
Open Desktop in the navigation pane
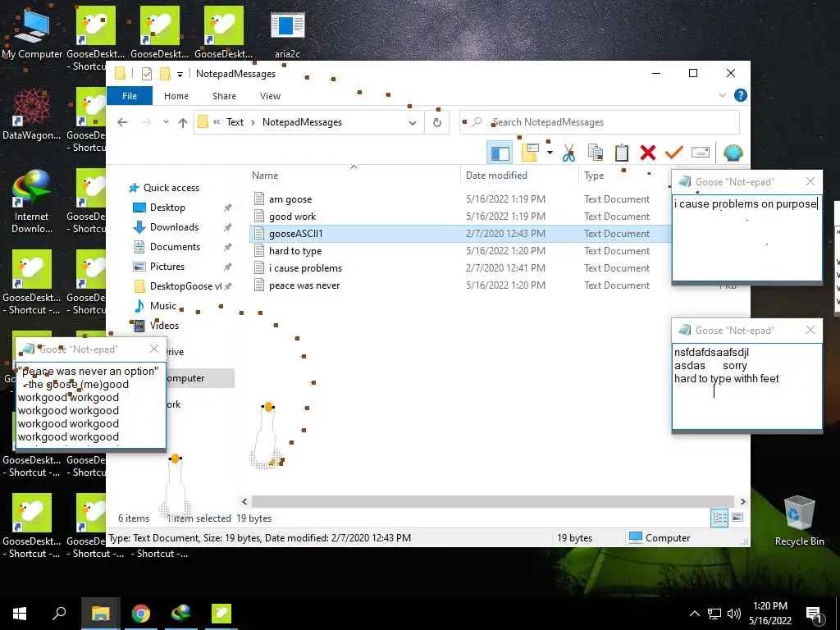click(167, 208)
